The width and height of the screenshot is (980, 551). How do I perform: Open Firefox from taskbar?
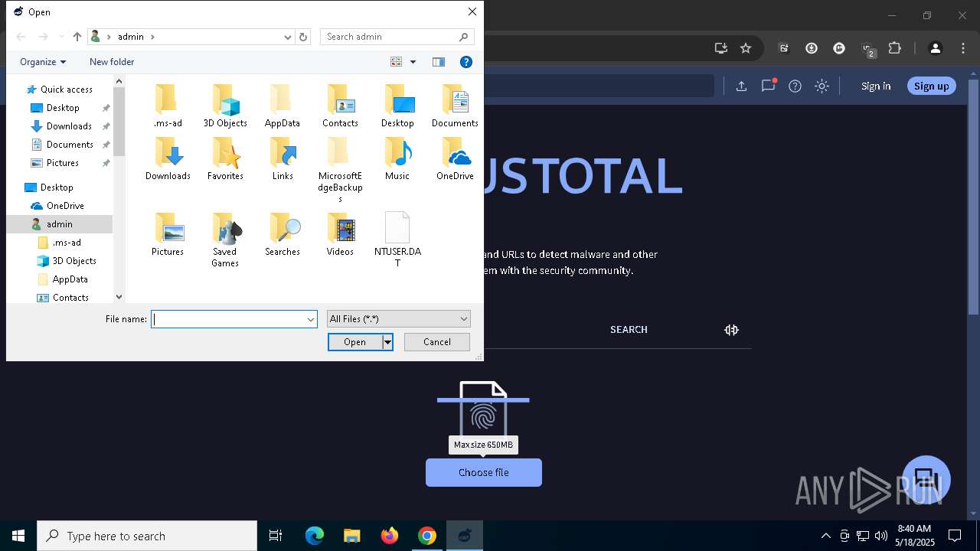tap(390, 536)
